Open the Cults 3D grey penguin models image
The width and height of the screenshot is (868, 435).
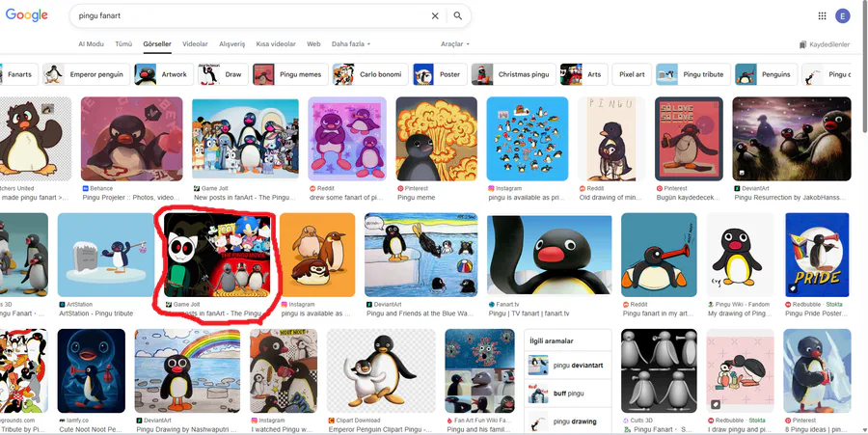659,370
